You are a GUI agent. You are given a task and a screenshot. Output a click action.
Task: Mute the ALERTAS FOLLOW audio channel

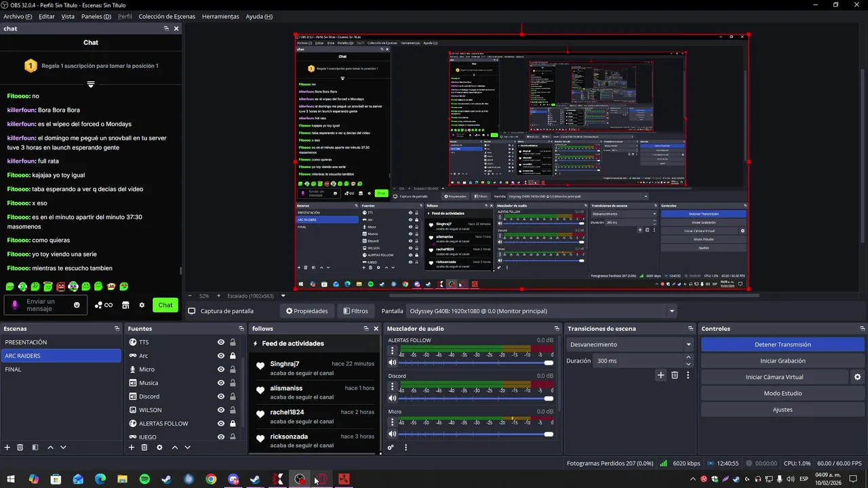(392, 363)
